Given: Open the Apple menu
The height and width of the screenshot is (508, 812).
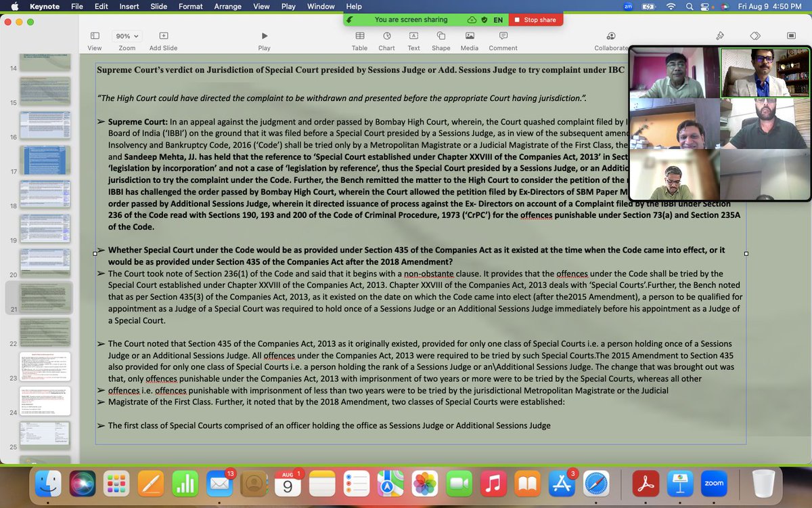Looking at the screenshot, I should tap(14, 6).
